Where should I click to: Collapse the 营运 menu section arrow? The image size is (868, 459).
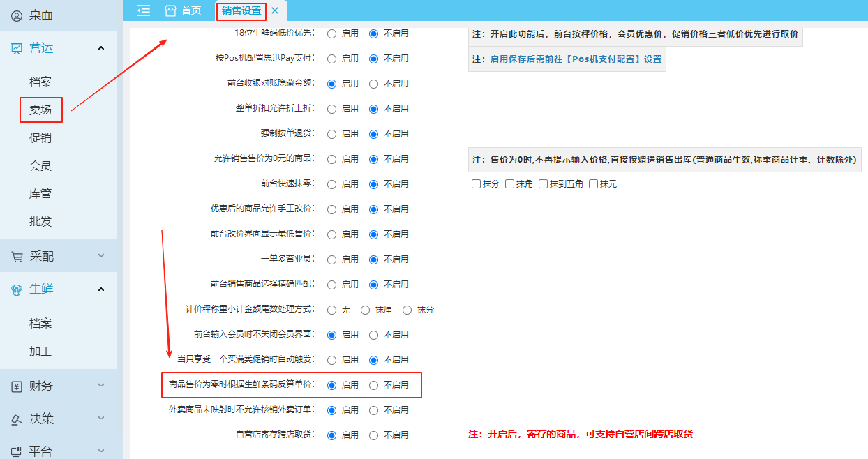pyautogui.click(x=101, y=48)
